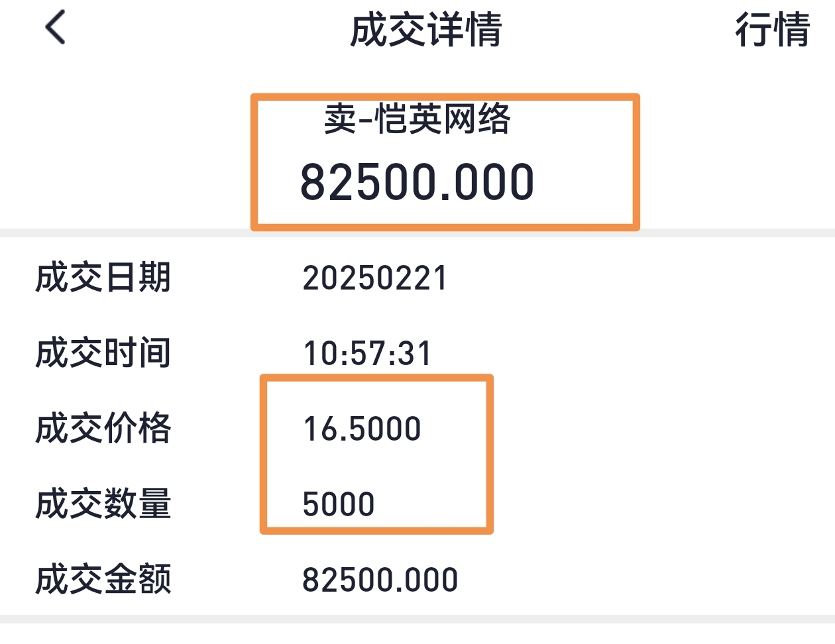
Task: Tap the large 82500.000 header amount
Action: coord(417,182)
